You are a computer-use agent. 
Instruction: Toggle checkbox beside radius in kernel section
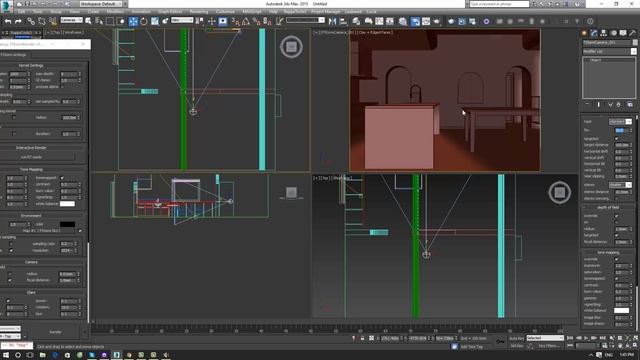pyautogui.click(x=13, y=118)
